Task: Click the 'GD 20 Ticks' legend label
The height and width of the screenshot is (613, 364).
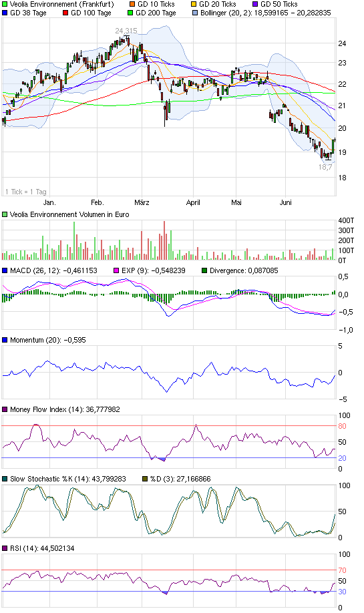Action: (217, 4)
